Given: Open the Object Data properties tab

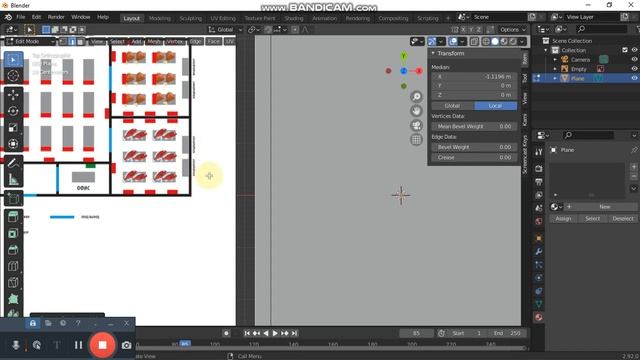Looking at the screenshot, I should 539,304.
